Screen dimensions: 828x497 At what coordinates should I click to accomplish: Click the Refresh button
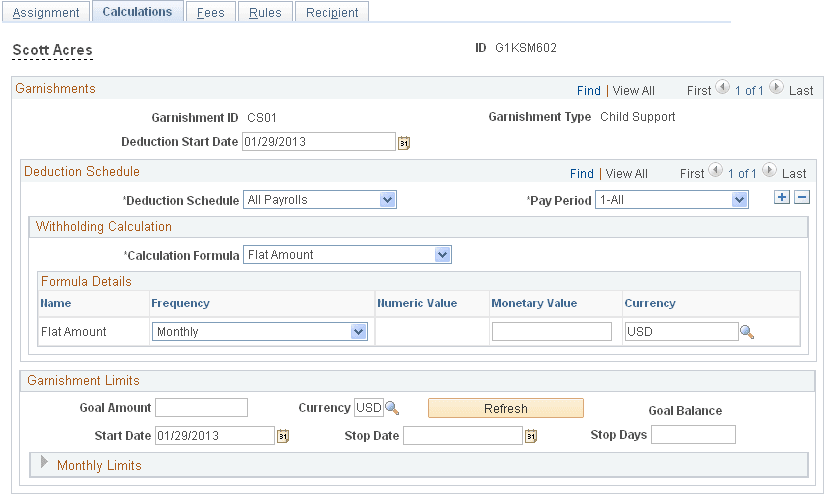click(x=505, y=408)
